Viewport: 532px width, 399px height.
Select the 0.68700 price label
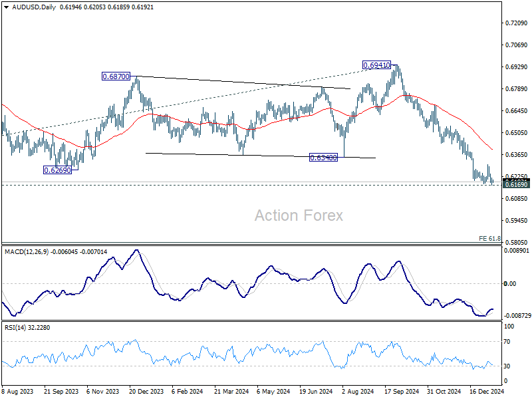click(x=116, y=76)
